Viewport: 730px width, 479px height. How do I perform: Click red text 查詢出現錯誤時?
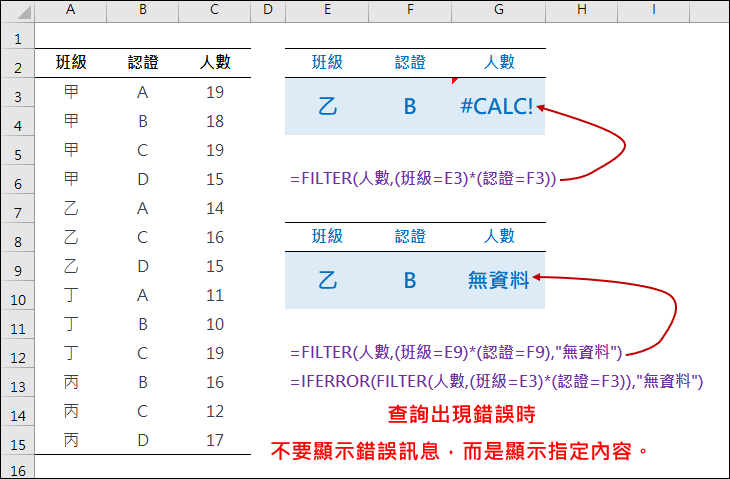[x=462, y=414]
